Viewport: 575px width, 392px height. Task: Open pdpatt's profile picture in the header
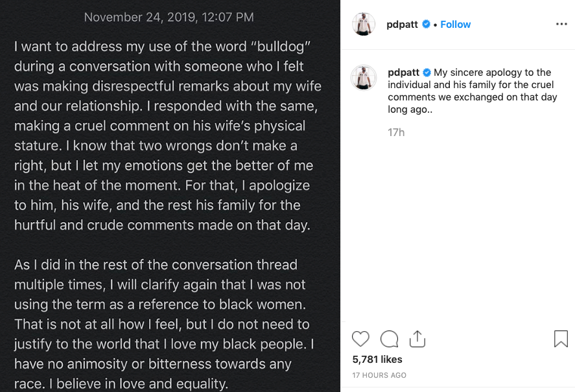pos(364,25)
